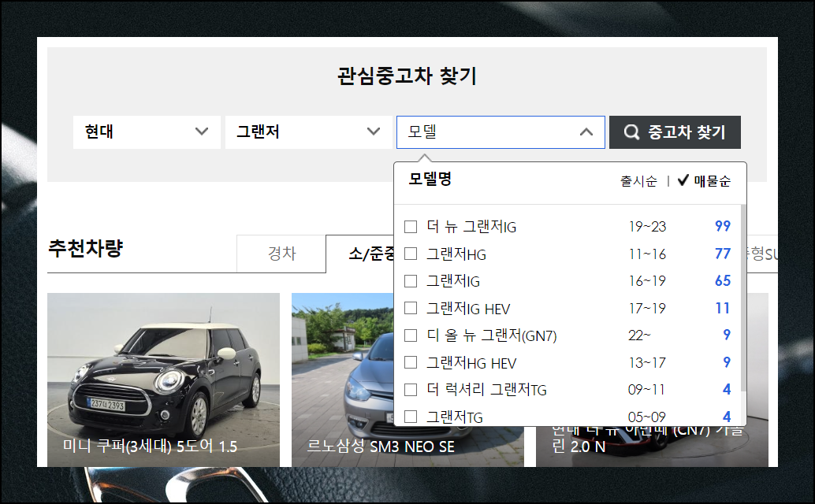Click the checkmark icon beside 매물순
Screen dimensions: 815x504
(683, 180)
